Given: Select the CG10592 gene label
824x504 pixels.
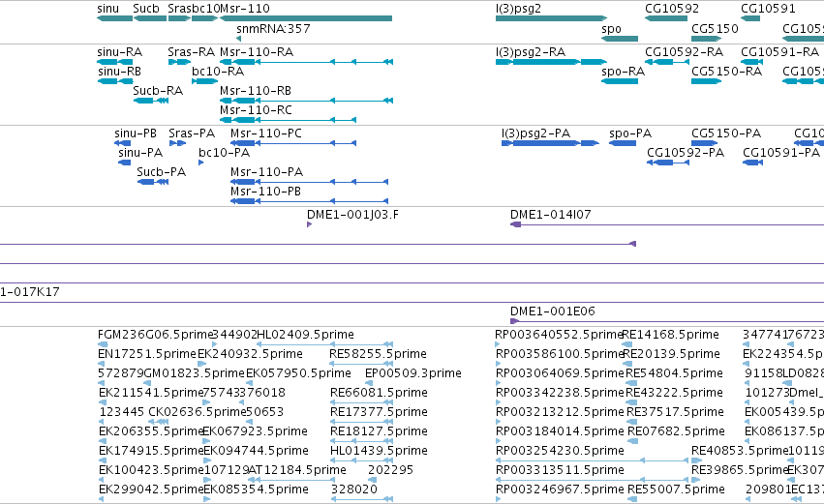Looking at the screenshot, I should pos(672,9).
